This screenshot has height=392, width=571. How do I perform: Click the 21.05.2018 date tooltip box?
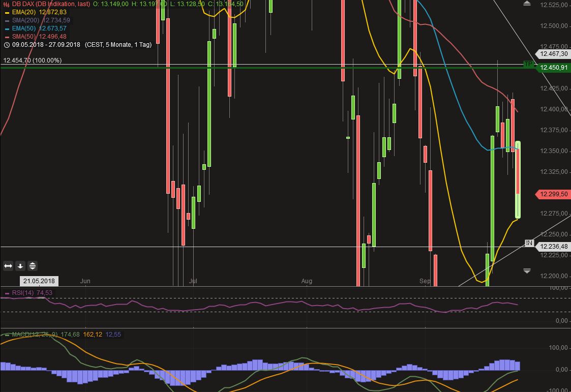(x=39, y=281)
